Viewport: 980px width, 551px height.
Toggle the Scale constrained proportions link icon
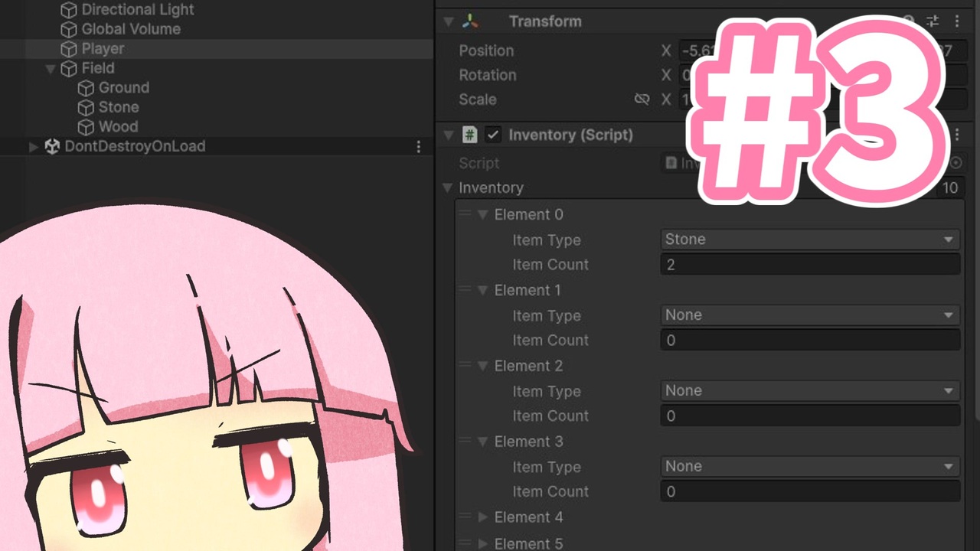[642, 99]
